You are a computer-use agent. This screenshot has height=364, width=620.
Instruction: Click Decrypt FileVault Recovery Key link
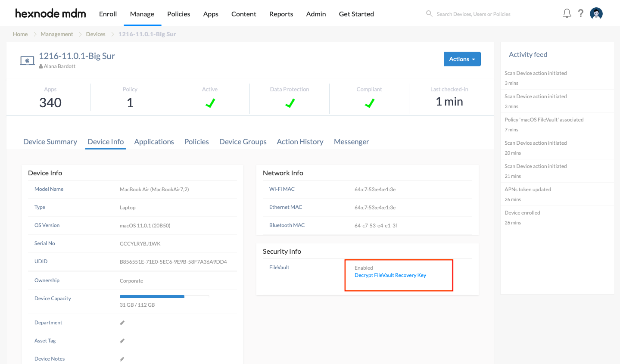tap(390, 275)
